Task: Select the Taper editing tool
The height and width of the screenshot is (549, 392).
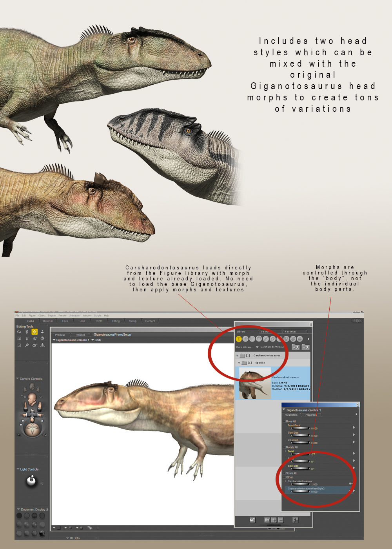Action: 27,338
